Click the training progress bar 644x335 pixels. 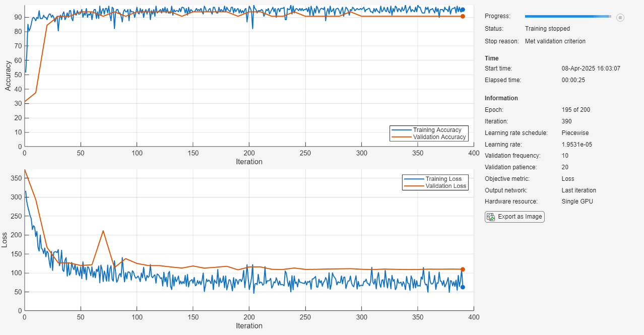click(567, 17)
